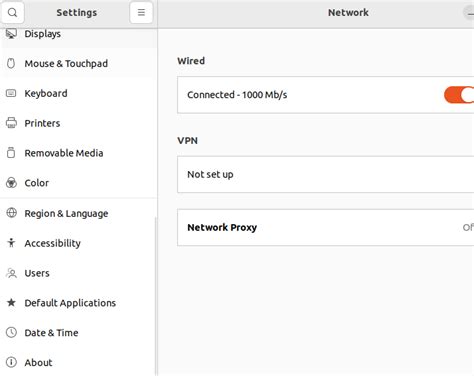The image size is (474, 376).
Task: Click the printer icon in sidebar
Action: click(x=11, y=123)
